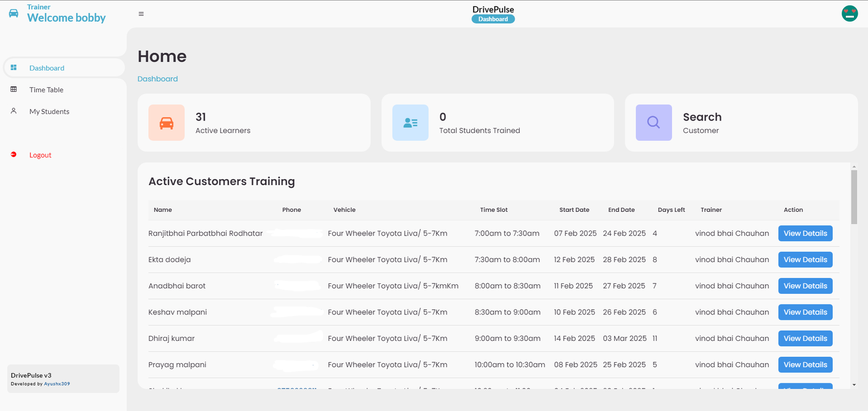View Details for Ranjitbhai Parbatbhai Rodhatar
The image size is (868, 411).
tap(805, 233)
